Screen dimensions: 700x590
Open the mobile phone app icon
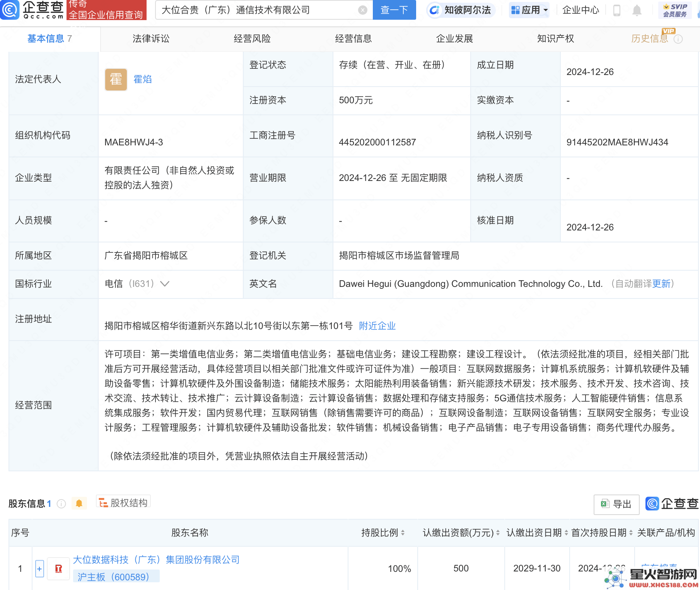coord(617,10)
